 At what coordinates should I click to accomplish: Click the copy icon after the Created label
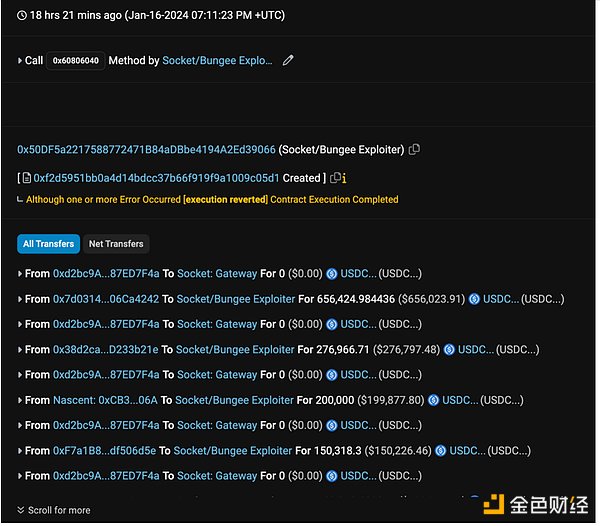coord(335,178)
